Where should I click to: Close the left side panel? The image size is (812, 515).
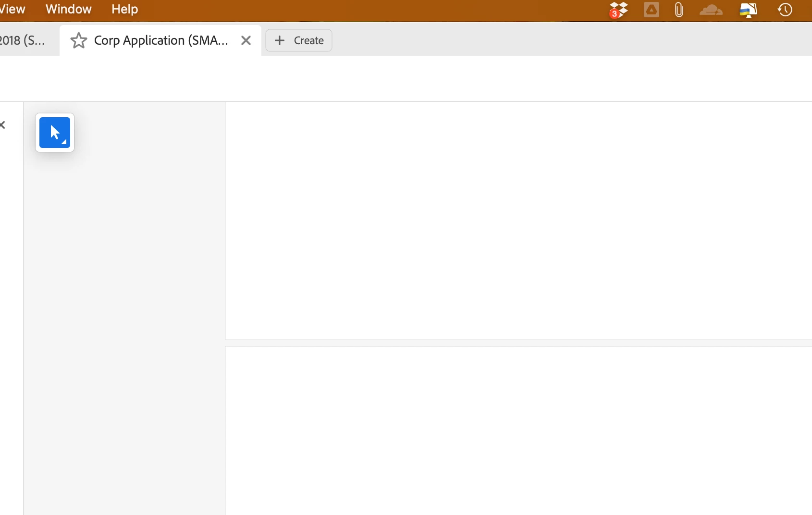pos(2,125)
